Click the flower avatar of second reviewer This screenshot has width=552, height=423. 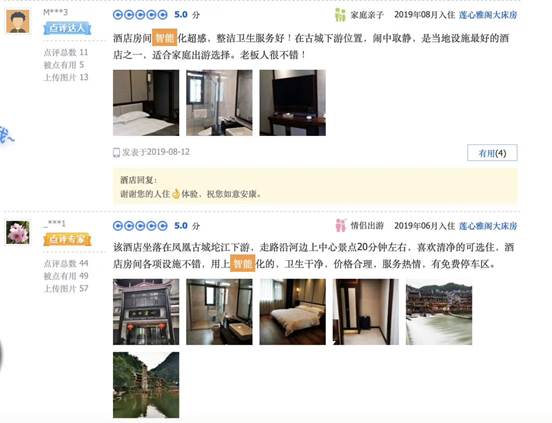18,232
